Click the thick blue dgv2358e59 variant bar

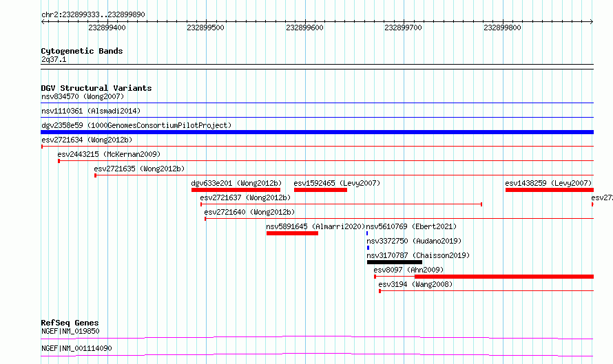click(x=317, y=132)
